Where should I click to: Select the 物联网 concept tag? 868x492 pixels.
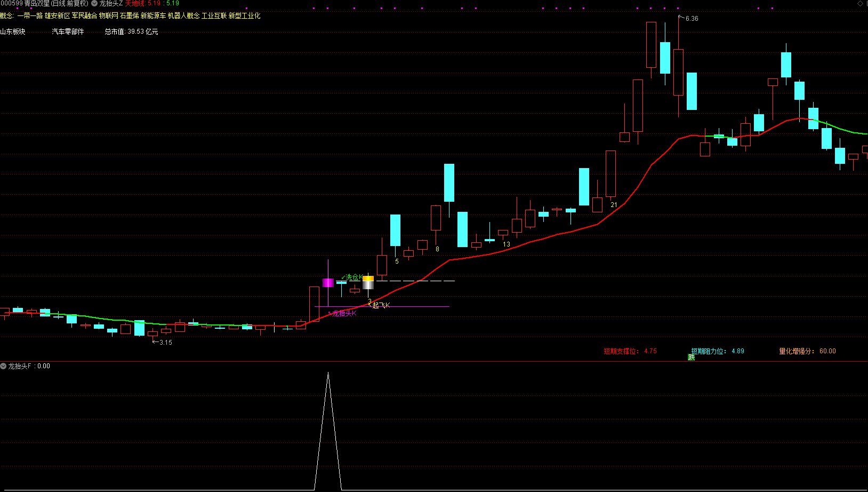(109, 16)
